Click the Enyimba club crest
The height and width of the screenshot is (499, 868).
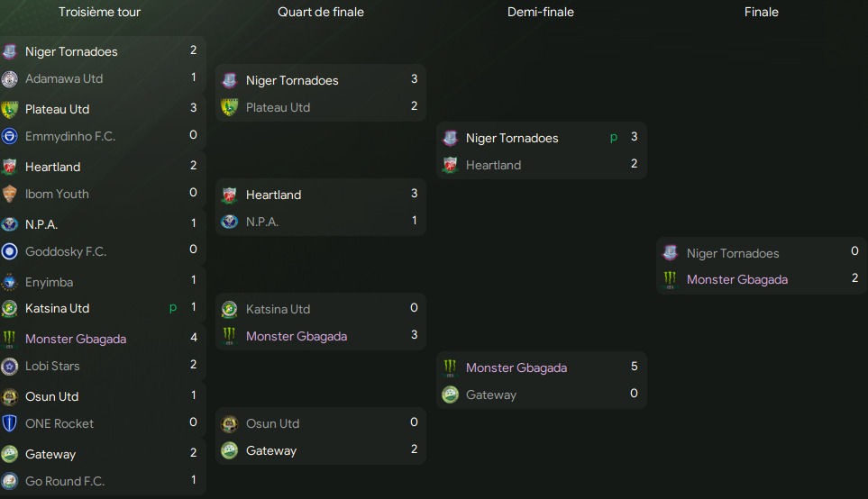10,282
